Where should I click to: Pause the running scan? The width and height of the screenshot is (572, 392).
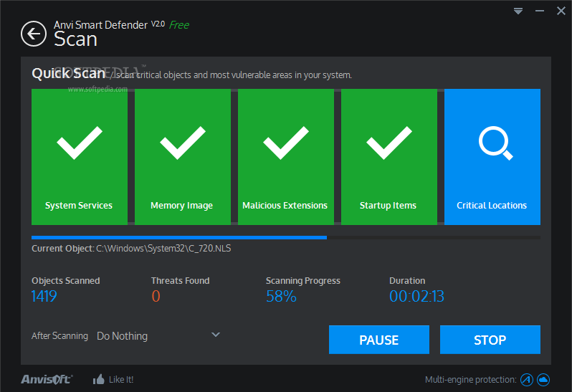click(379, 340)
